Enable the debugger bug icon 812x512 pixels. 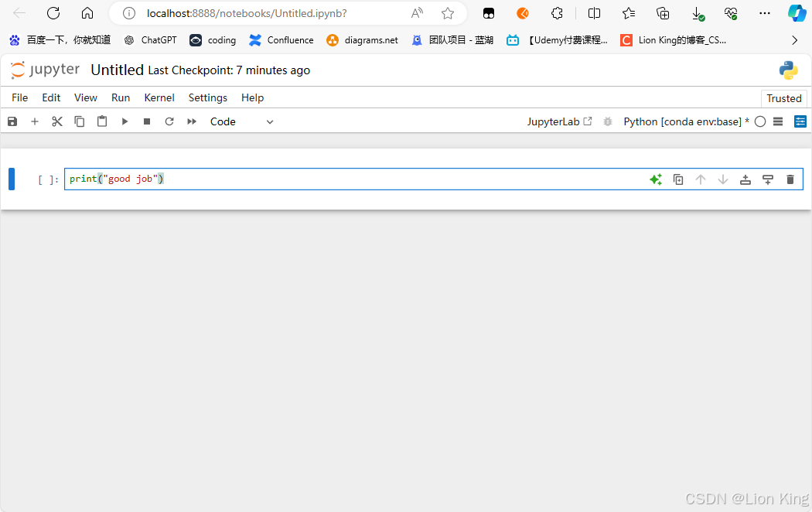tap(608, 121)
